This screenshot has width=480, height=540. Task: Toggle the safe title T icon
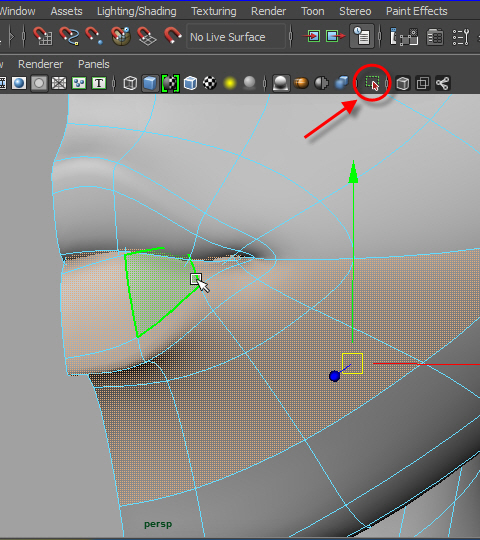99,83
